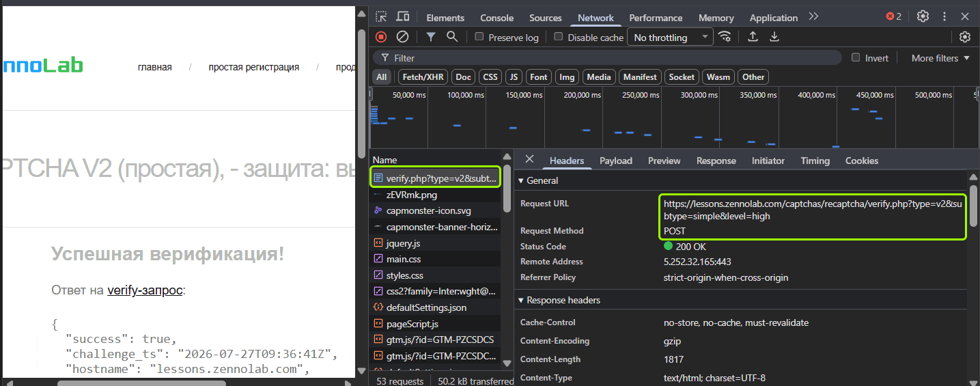The height and width of the screenshot is (386, 980).
Task: Open the Payload tab
Action: point(616,161)
